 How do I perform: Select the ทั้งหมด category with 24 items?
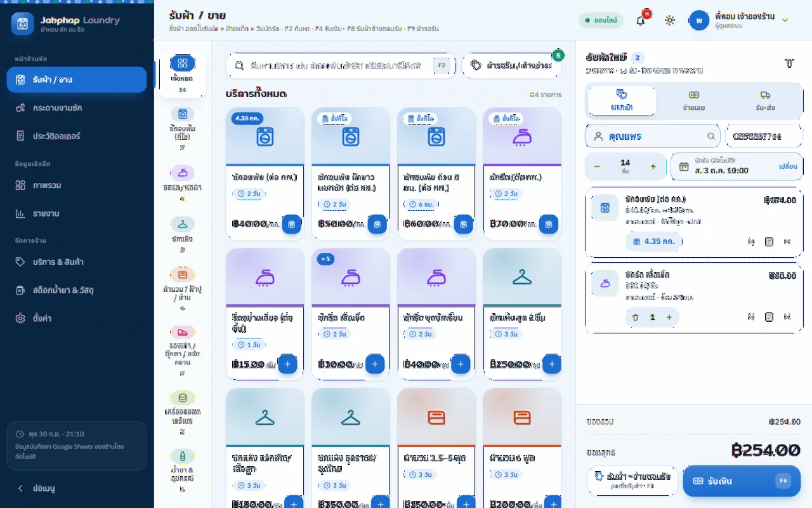click(183, 75)
